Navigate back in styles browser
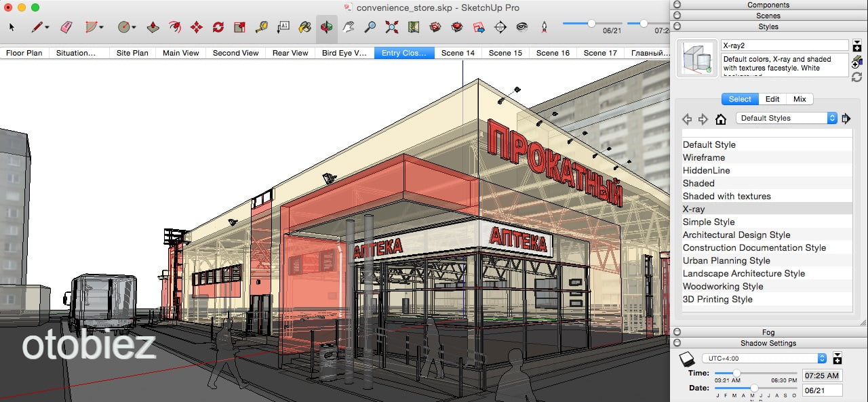 click(x=687, y=119)
